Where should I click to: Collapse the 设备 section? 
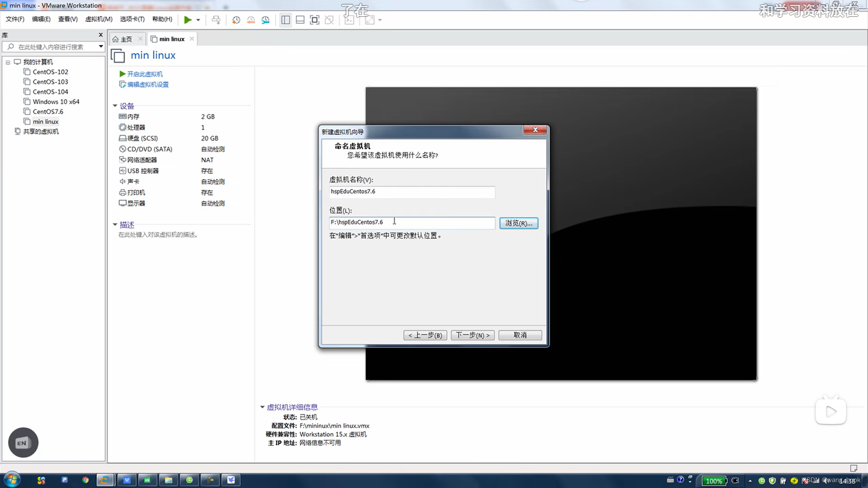click(115, 106)
